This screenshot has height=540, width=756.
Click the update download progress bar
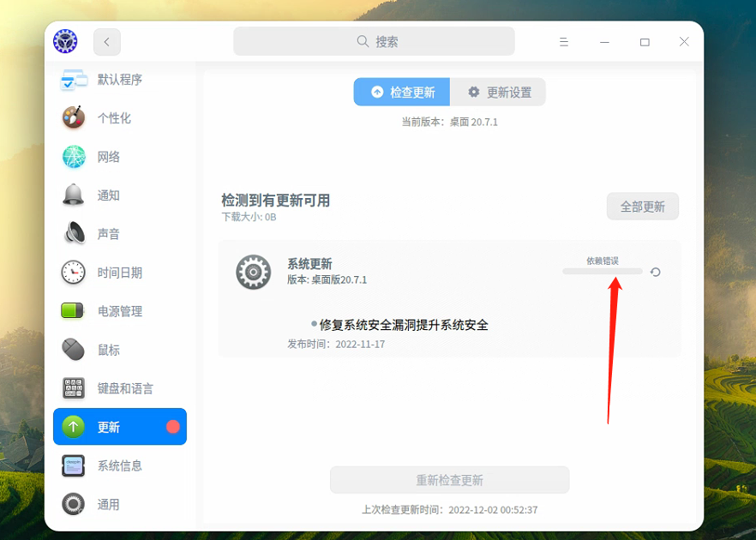click(x=603, y=272)
